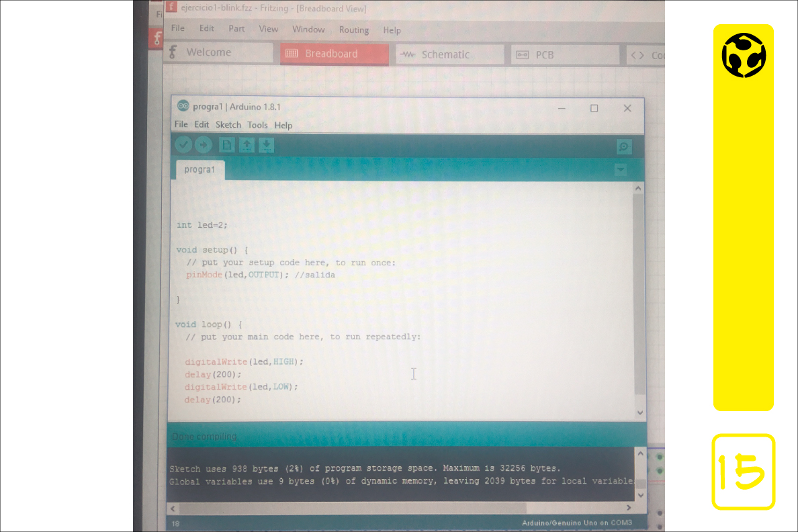Open the Arduino Help menu
Viewport: 798px width, 532px height.
coord(283,125)
